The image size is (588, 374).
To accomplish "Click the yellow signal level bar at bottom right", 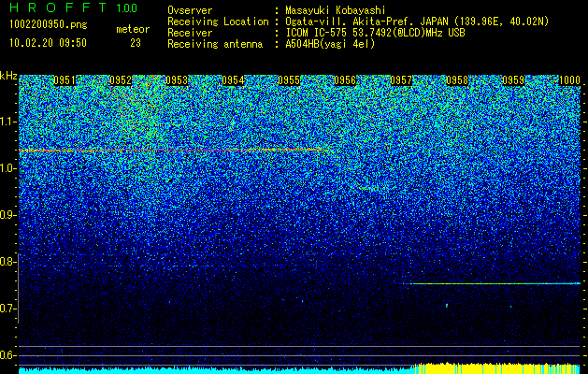I will (x=497, y=368).
